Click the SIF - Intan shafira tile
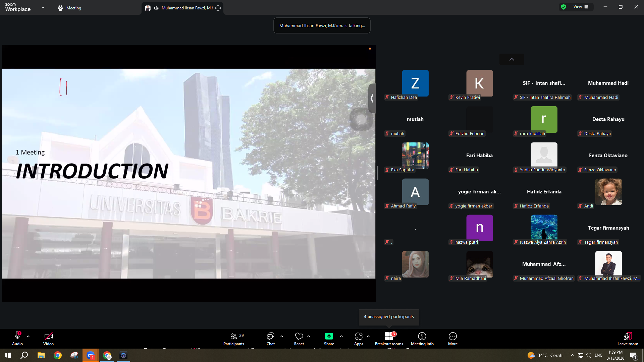 (x=544, y=83)
